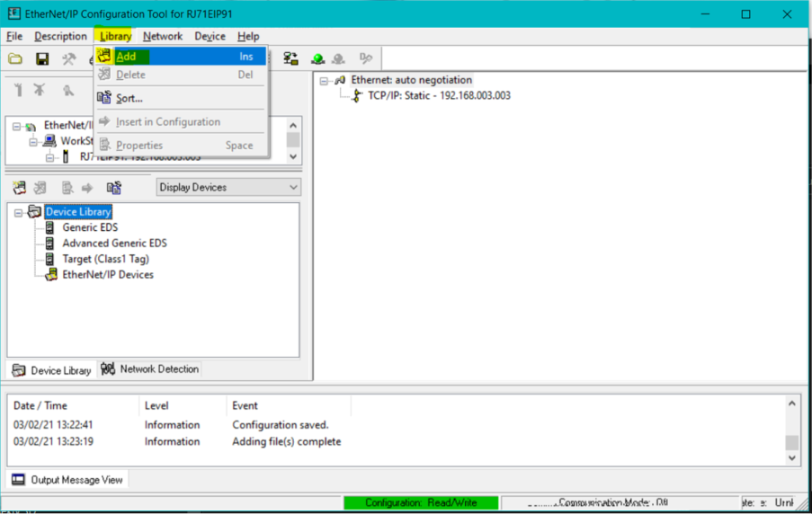Click the Generic EDS device icon
812x514 pixels.
point(49,227)
